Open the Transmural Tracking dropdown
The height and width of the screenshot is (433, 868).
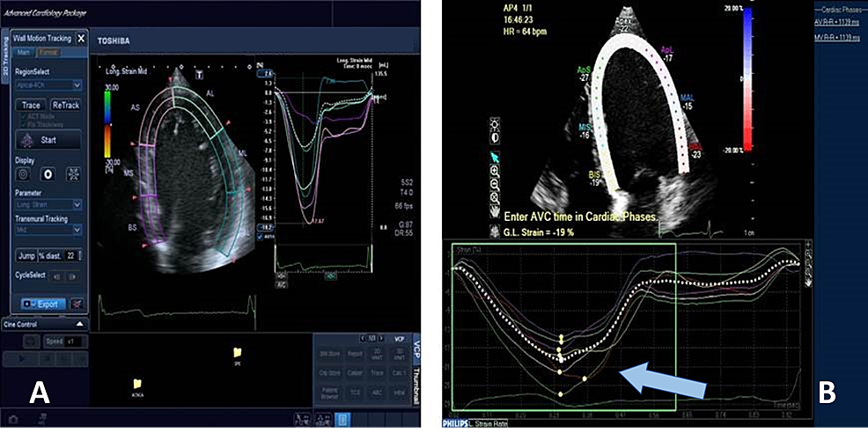(x=48, y=231)
